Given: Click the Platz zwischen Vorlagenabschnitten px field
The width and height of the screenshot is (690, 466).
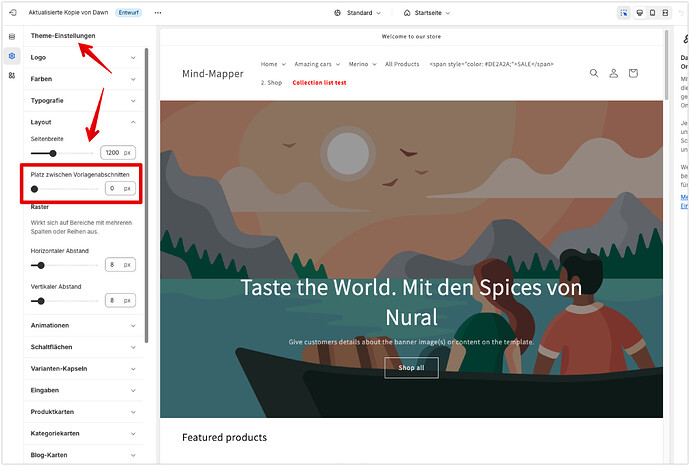Looking at the screenshot, I should click(120, 188).
